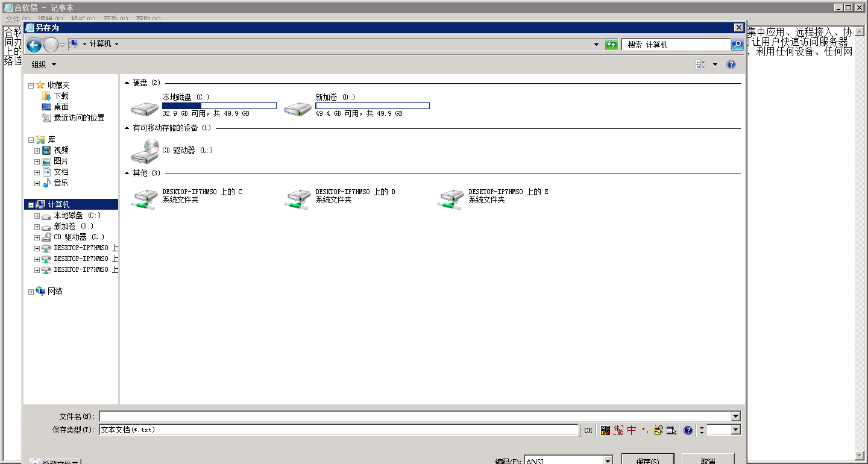
Task: Toggle the IME punctuation mode button
Action: (644, 430)
